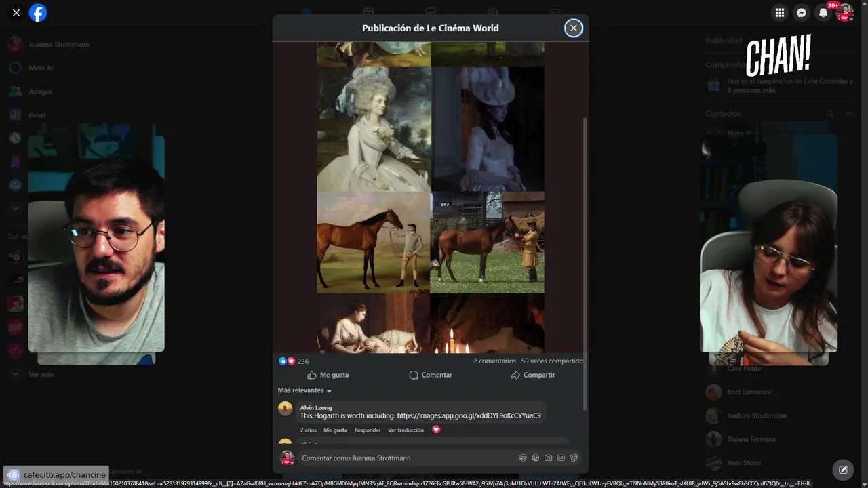Image resolution: width=868 pixels, height=488 pixels.
Task: Open contact Isadora Strottmann
Action: tap(757, 415)
